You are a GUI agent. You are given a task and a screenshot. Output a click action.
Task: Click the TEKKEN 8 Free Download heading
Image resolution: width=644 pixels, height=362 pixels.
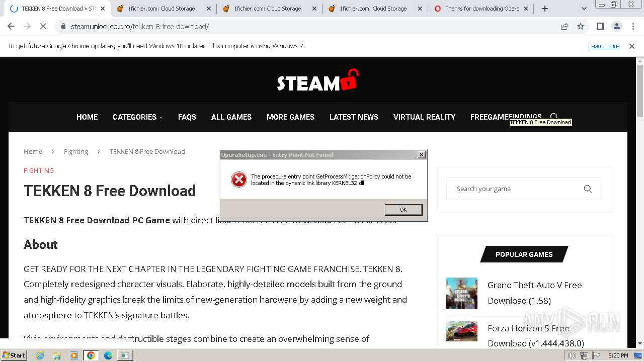[110, 191]
